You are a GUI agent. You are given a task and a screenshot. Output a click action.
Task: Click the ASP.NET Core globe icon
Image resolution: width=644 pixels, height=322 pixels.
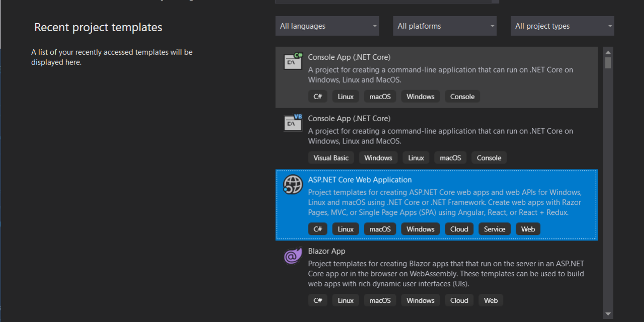click(293, 185)
